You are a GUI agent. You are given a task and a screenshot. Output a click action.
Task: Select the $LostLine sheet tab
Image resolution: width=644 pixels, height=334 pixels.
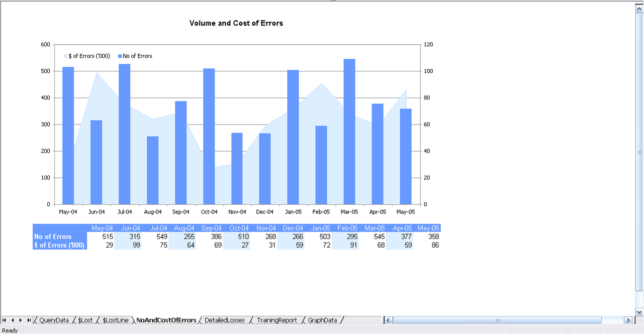pos(115,320)
